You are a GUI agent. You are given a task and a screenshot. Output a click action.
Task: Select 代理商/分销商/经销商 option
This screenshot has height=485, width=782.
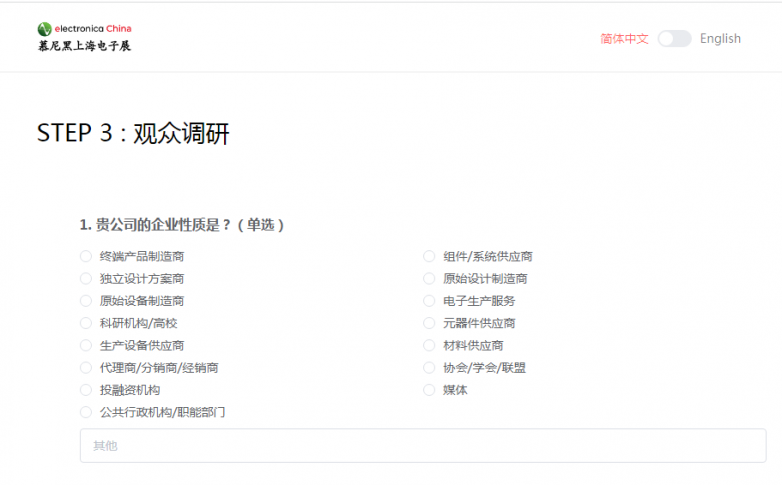pos(86,368)
